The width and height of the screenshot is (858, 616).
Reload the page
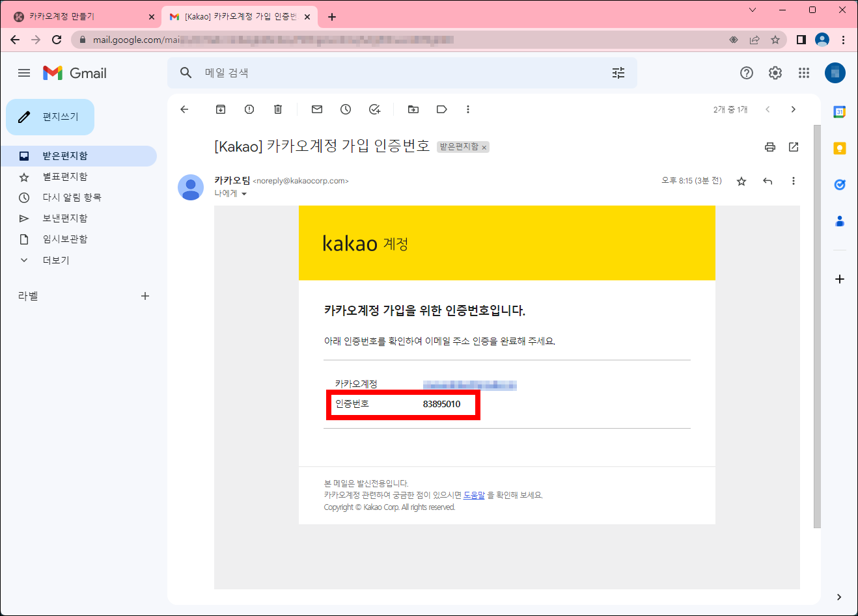click(x=57, y=40)
